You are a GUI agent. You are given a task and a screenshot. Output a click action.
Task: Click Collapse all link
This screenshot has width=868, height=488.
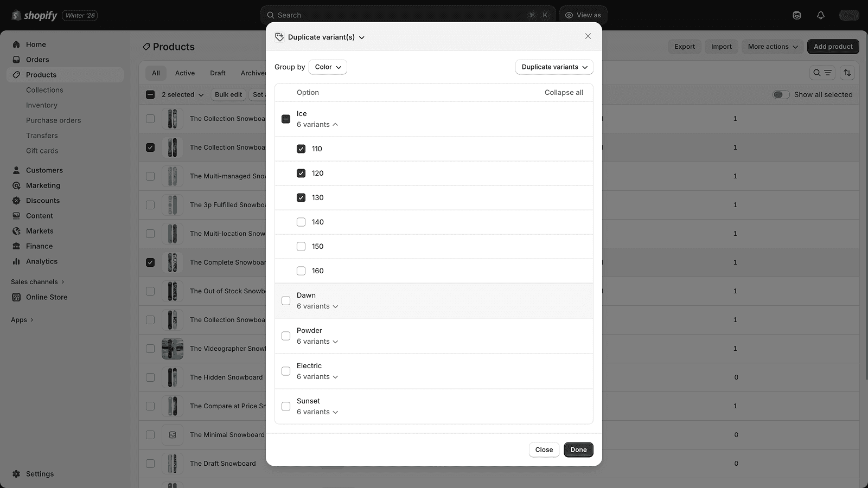[563, 93]
